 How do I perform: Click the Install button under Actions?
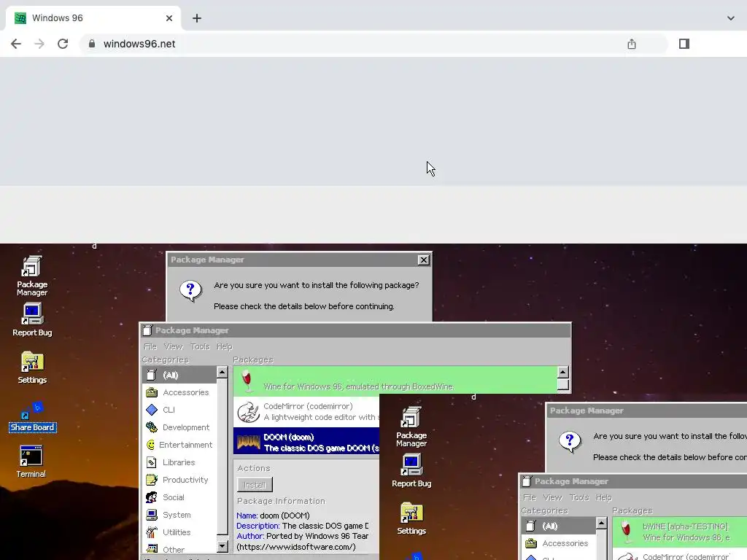coord(255,485)
